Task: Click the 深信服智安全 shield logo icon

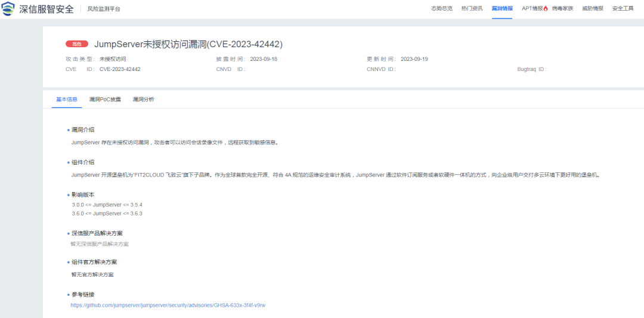Action: click(8, 8)
